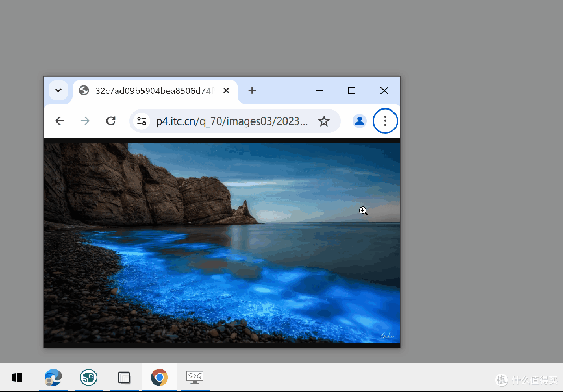This screenshot has width=563, height=392.
Task: Close the Chrome window
Action: point(384,91)
